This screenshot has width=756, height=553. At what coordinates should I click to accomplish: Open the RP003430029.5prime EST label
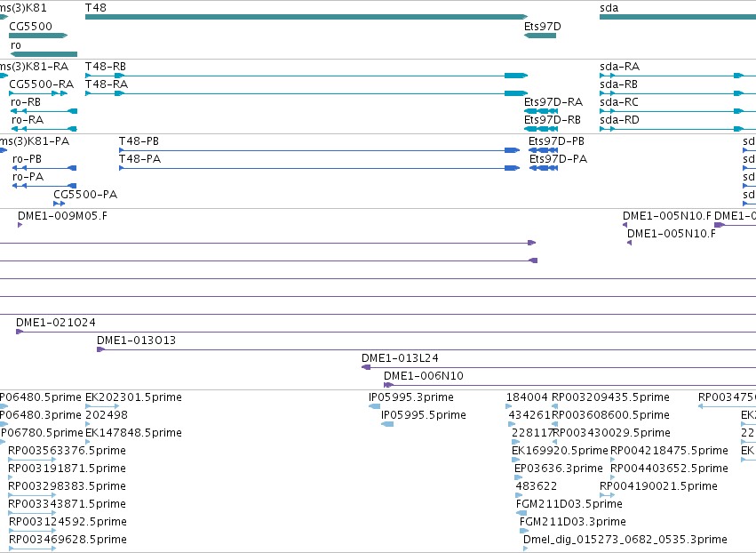[x=612, y=433]
